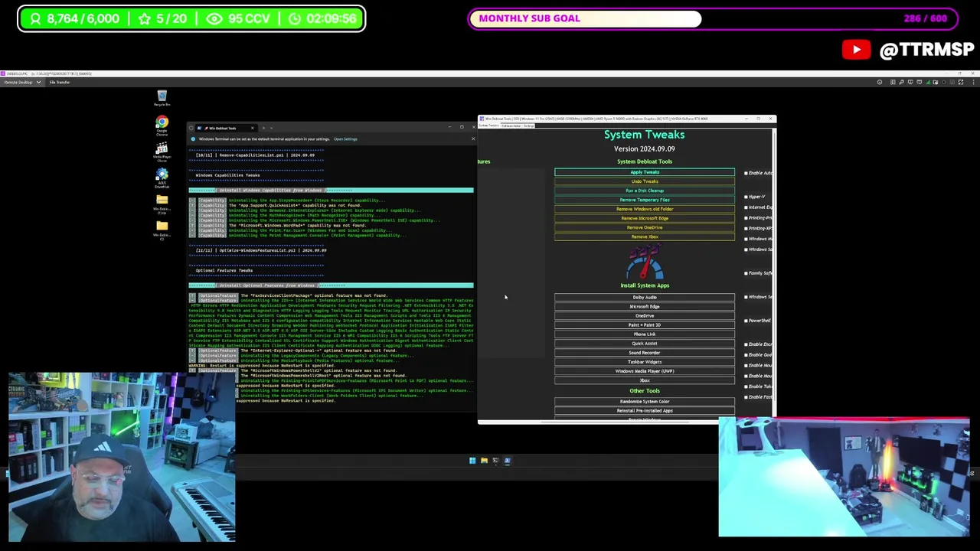Screen dimensions: 980x551
Task: Install Taskbar Widgets button
Action: click(645, 361)
